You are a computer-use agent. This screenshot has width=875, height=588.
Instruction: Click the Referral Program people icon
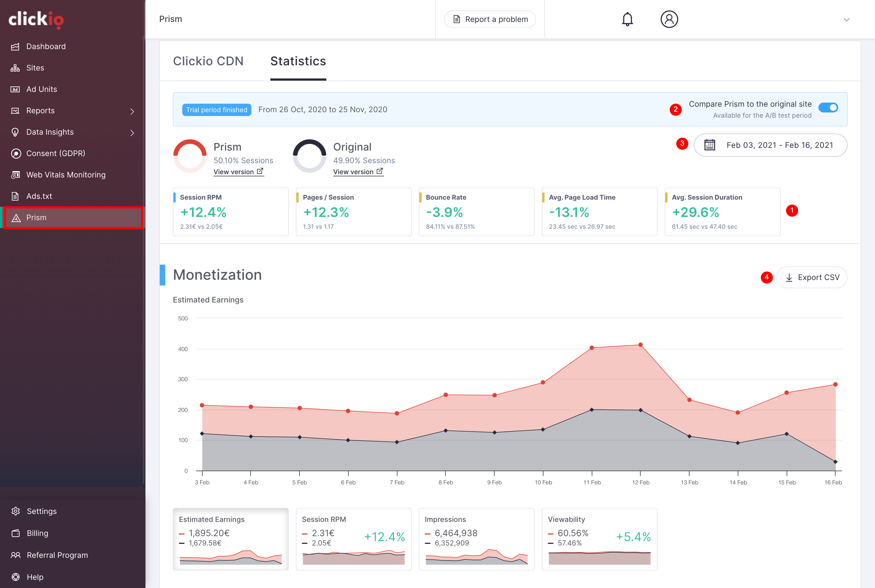(x=16, y=555)
